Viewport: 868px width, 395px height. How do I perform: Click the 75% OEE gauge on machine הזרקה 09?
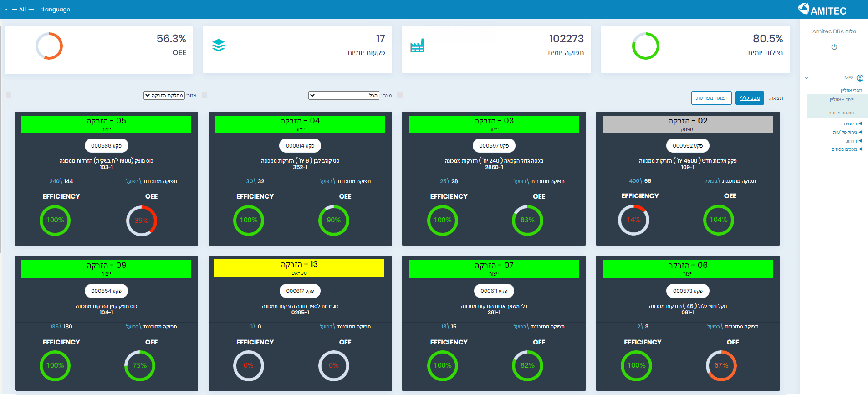tap(140, 365)
